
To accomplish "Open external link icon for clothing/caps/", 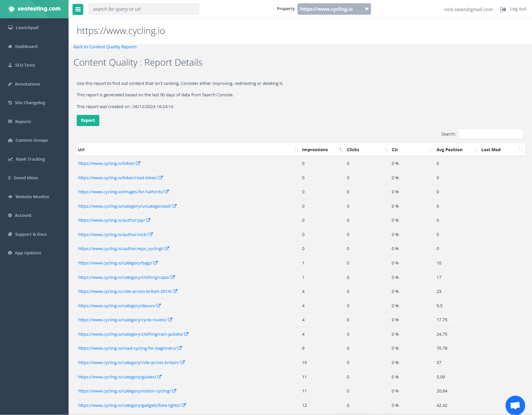I will tap(173, 277).
